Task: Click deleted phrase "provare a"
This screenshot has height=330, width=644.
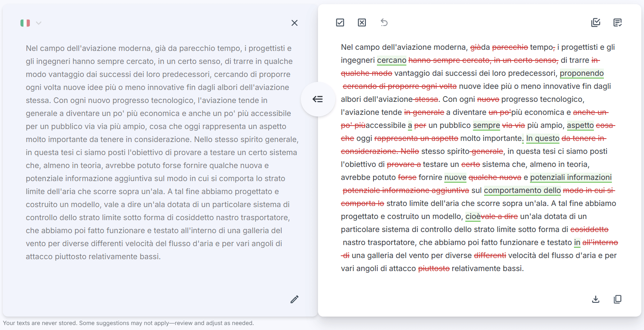Action: pos(404,164)
